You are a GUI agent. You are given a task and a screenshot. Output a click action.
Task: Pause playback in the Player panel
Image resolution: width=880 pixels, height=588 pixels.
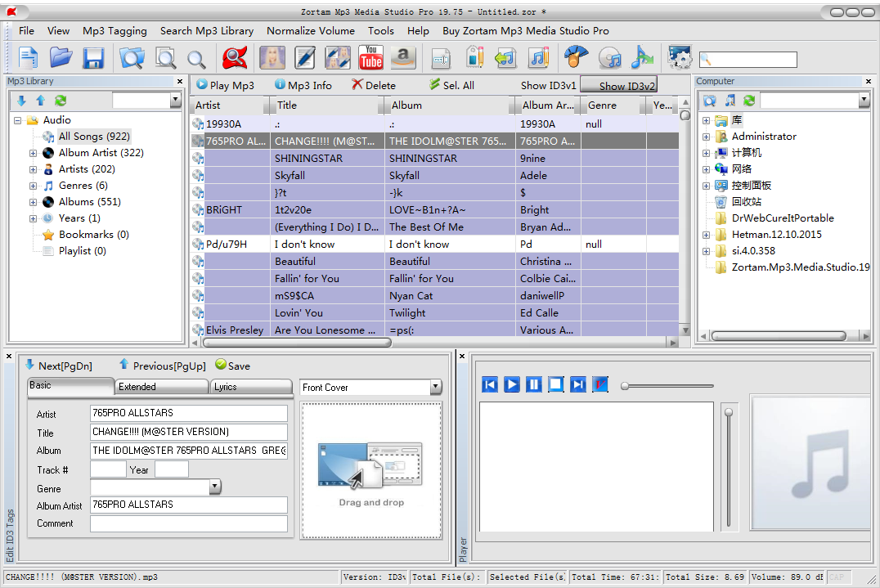click(x=534, y=384)
